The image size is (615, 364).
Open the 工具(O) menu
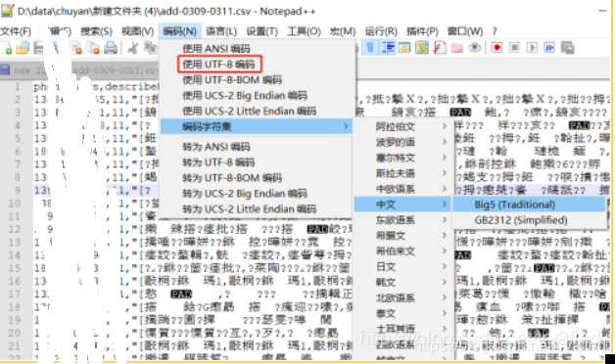coord(304,31)
